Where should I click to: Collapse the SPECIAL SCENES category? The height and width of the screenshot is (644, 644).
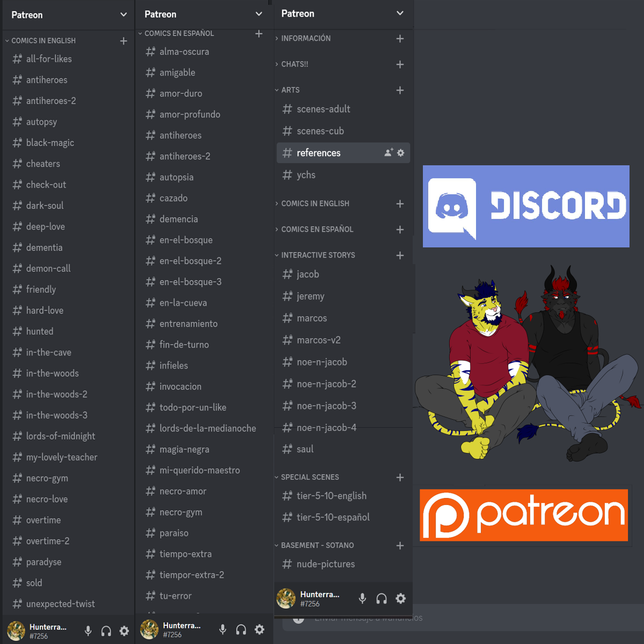point(310,477)
